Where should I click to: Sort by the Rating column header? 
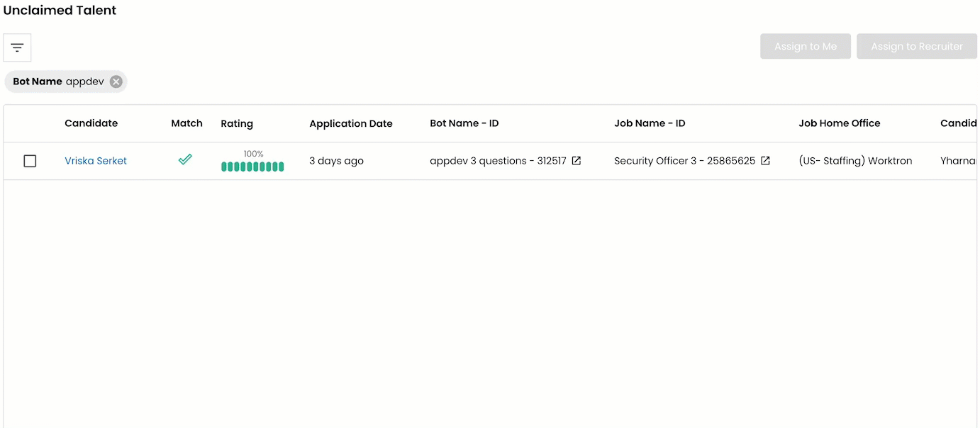pyautogui.click(x=237, y=123)
